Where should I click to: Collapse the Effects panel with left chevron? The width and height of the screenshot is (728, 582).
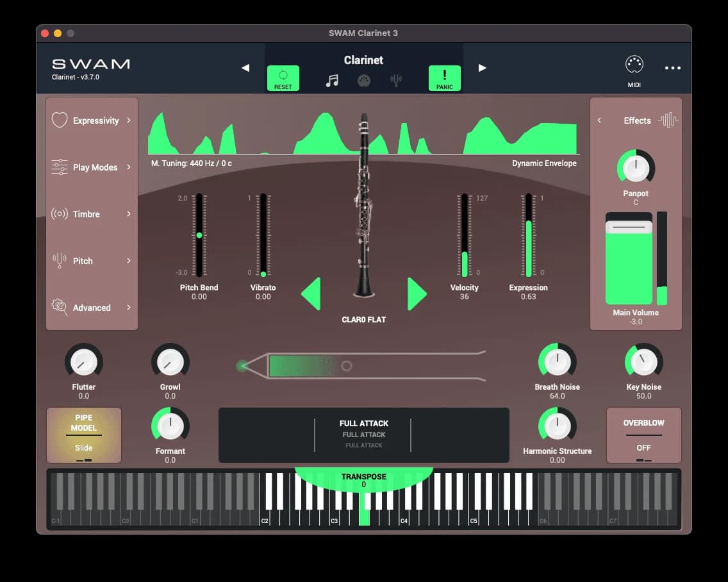click(599, 121)
